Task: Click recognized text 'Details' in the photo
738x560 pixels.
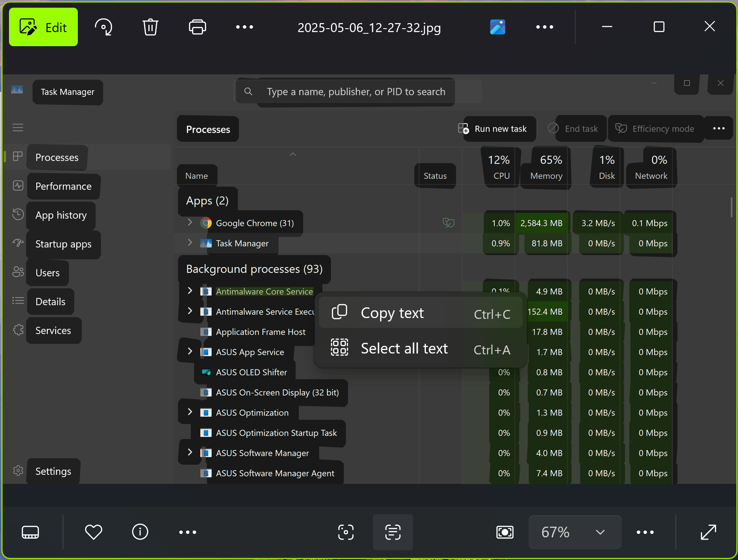Action: click(50, 302)
